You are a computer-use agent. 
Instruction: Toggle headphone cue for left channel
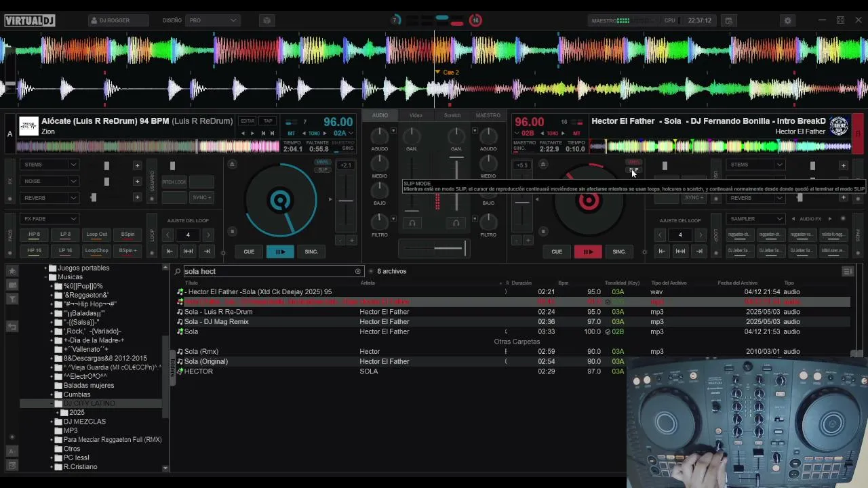[412, 222]
